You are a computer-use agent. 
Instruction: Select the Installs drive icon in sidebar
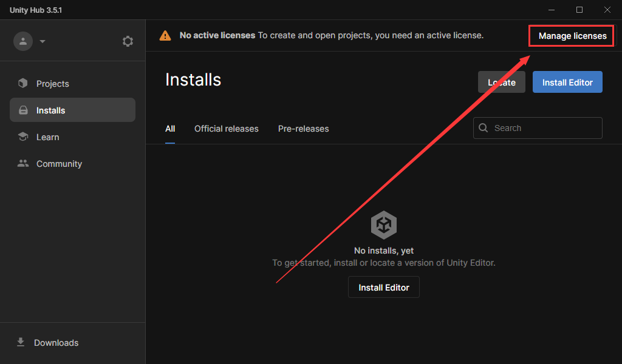point(23,110)
